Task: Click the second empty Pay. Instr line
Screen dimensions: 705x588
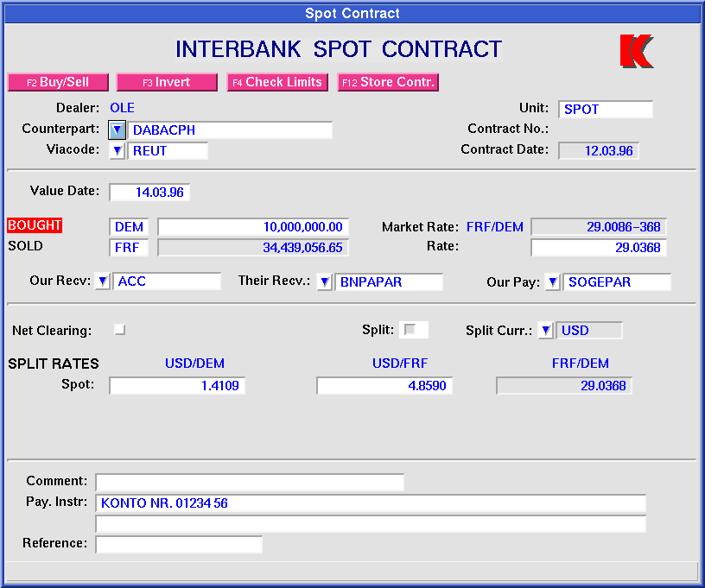Action: coord(371,524)
